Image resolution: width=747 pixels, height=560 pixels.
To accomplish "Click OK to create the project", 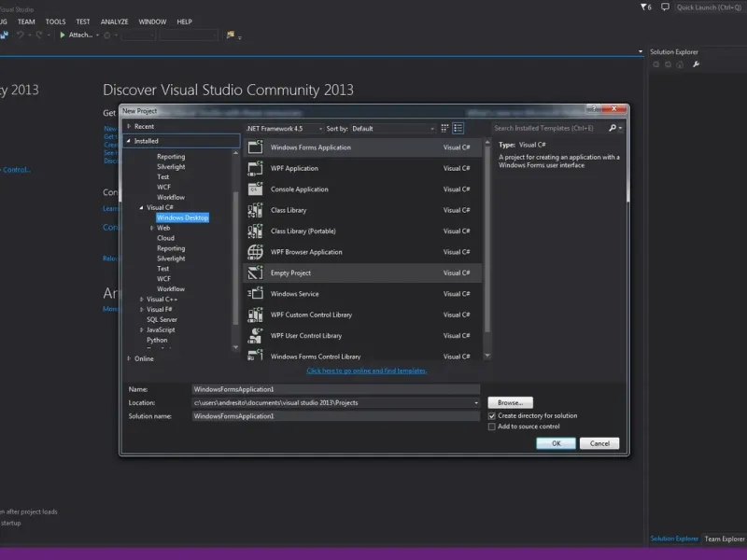I will click(556, 443).
